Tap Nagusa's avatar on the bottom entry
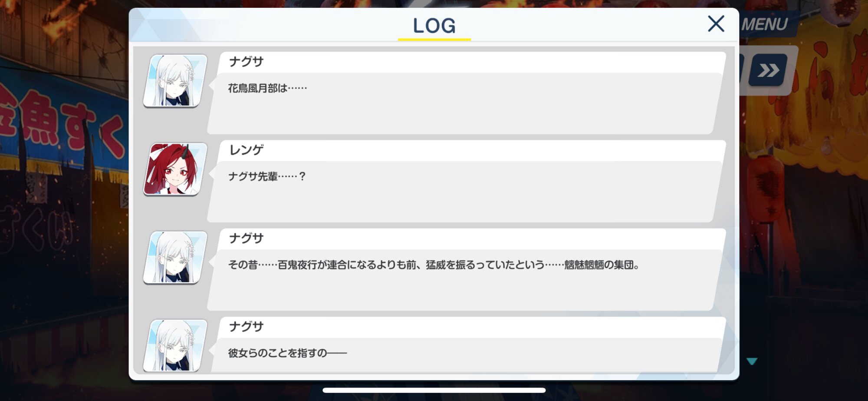868x401 pixels. pyautogui.click(x=175, y=346)
